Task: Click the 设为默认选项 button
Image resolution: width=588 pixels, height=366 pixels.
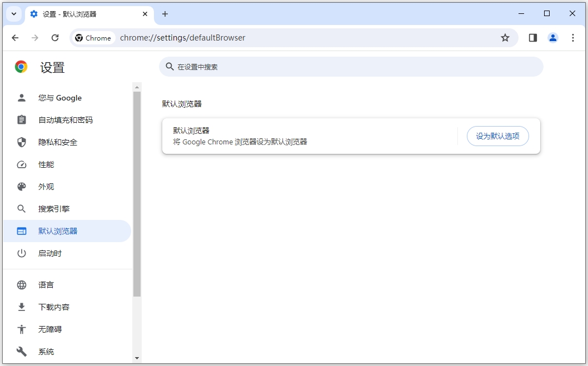Action: (497, 136)
